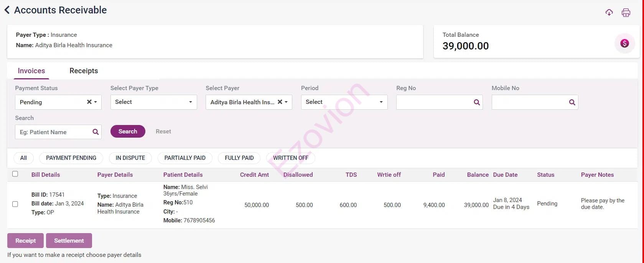This screenshot has width=644, height=263.
Task: Click the printer icon
Action: coord(626,13)
